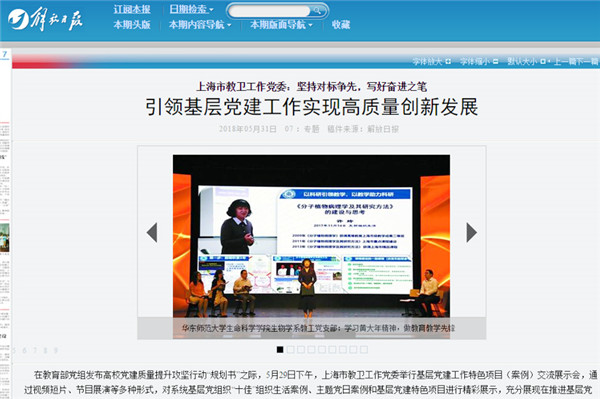Click 字体放大 plus icon
The height and width of the screenshot is (399, 600).
coord(448,61)
